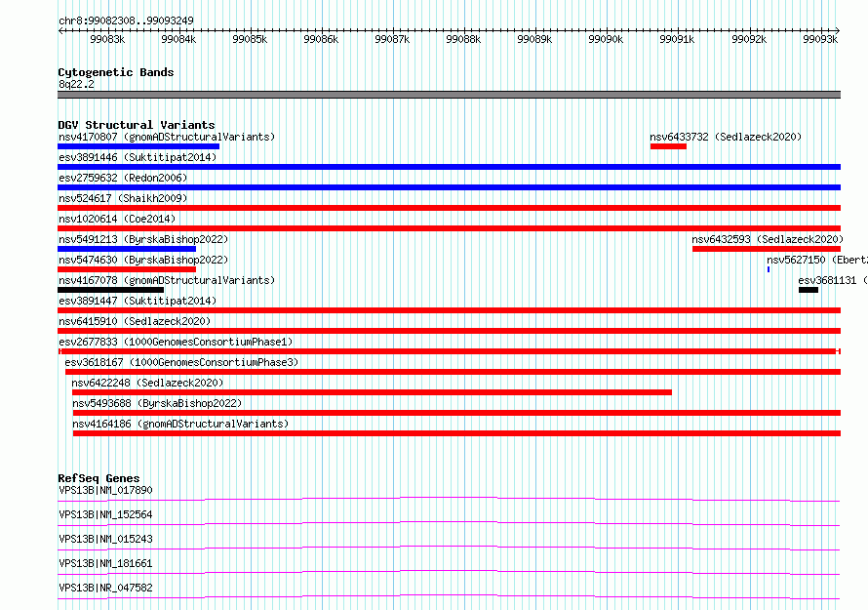Click the gray 8q22.2 band bar

coord(449,95)
